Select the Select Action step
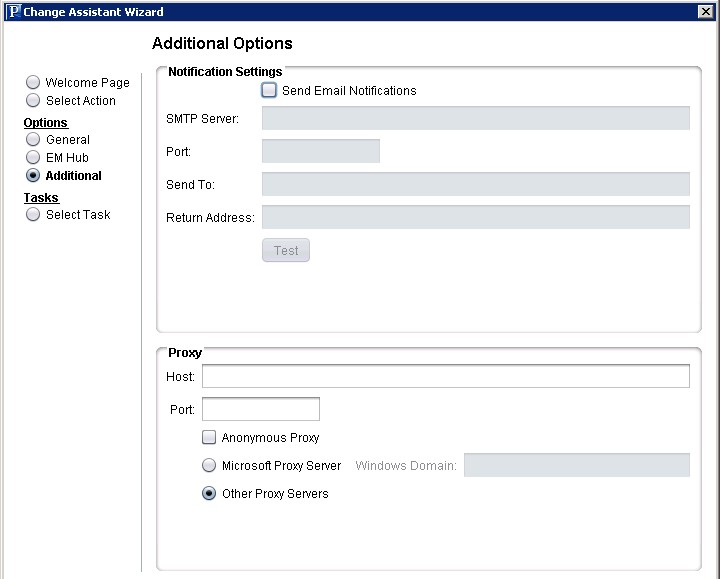Screen dimensions: 720x579 click(x=33, y=101)
